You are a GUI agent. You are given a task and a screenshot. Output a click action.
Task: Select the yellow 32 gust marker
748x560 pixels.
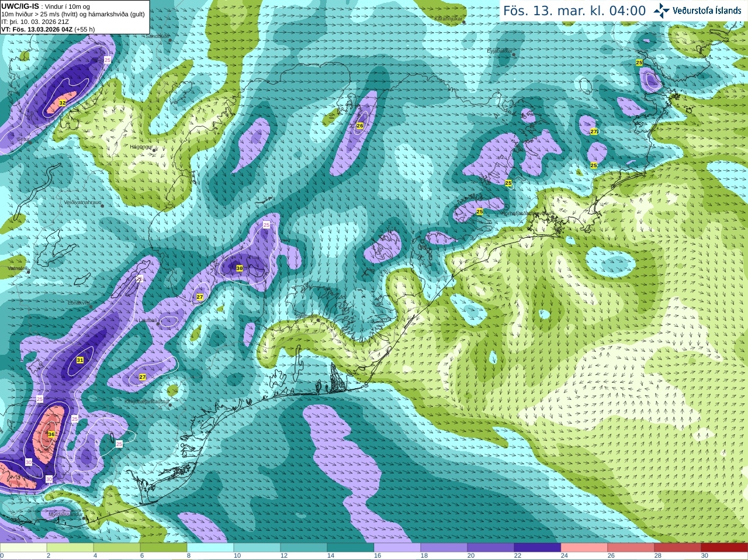coord(63,103)
